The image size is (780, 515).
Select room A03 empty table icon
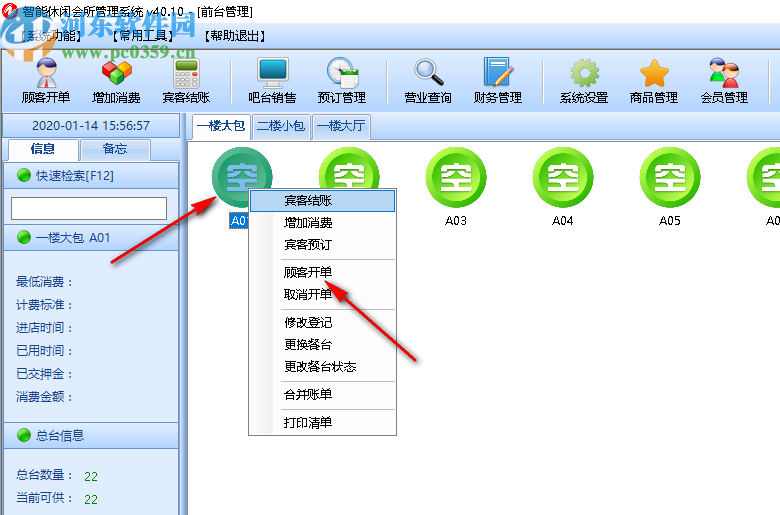click(456, 177)
